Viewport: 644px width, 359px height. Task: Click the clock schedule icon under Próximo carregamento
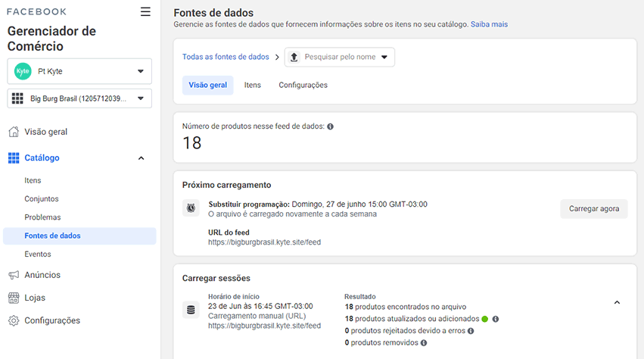191,208
